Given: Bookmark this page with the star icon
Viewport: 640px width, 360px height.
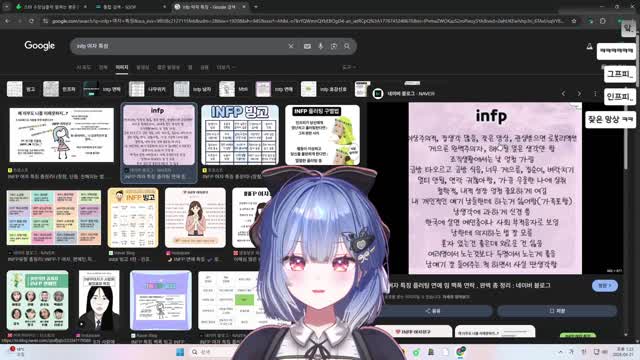Looking at the screenshot, I should coord(574,21).
